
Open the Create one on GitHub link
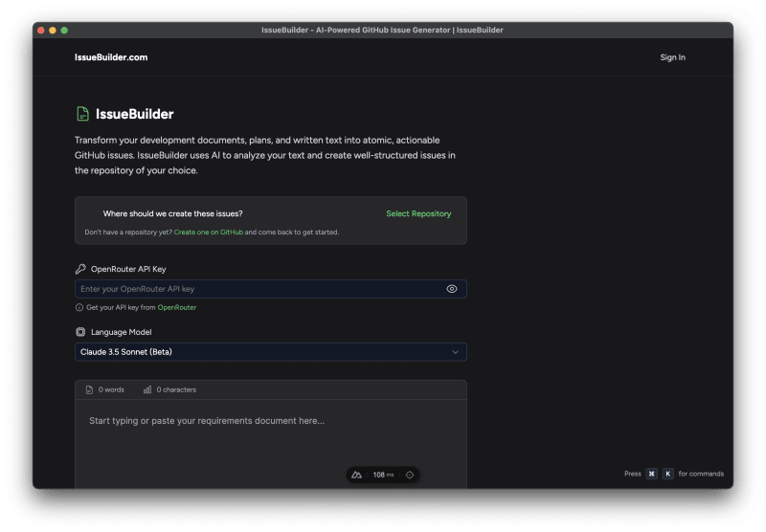[208, 232]
